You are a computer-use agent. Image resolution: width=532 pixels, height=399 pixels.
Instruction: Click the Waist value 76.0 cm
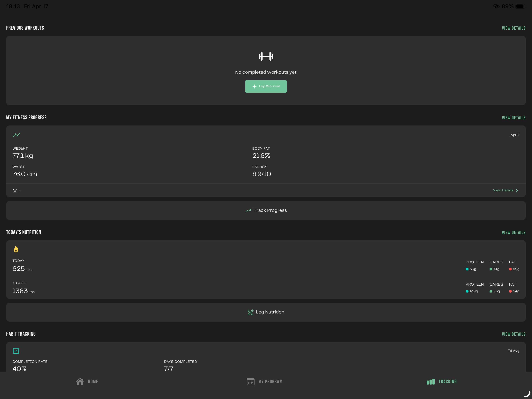coord(25,174)
